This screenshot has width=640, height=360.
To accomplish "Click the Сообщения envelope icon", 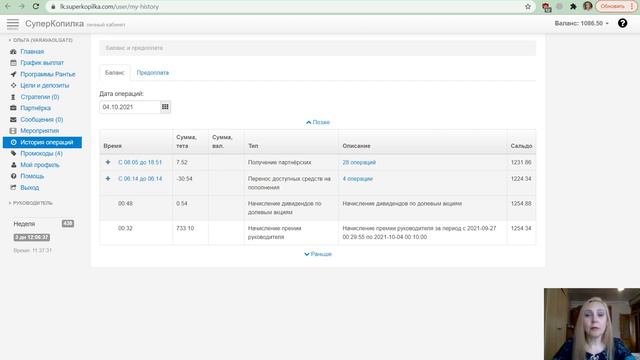I will pyautogui.click(x=13, y=120).
